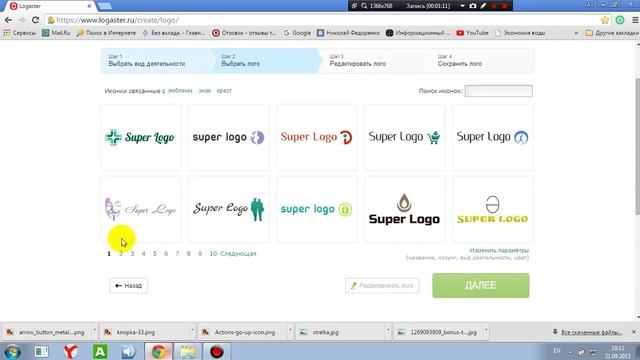Select Super Logo with blue circle figure

pos(492,137)
